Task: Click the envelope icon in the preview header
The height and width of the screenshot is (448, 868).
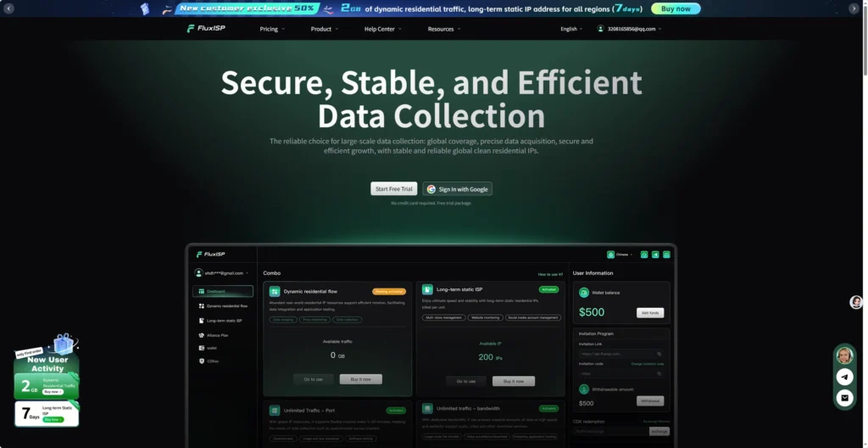Action: point(666,255)
